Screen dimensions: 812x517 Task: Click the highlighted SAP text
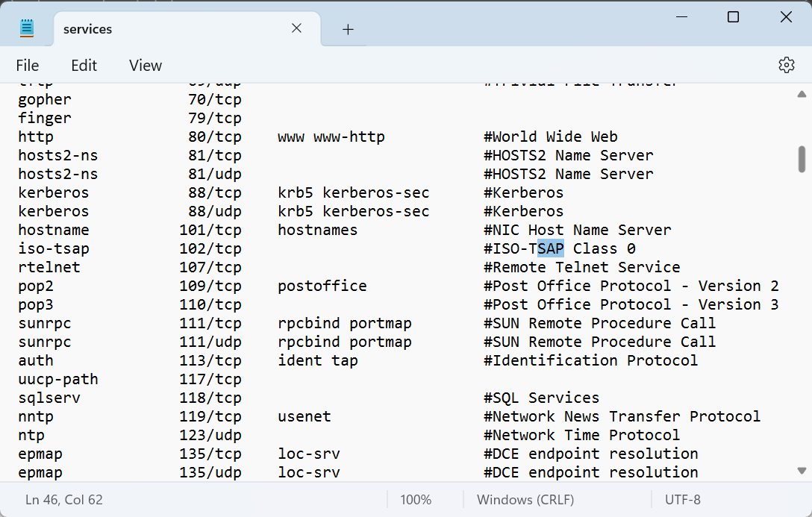[x=551, y=248]
